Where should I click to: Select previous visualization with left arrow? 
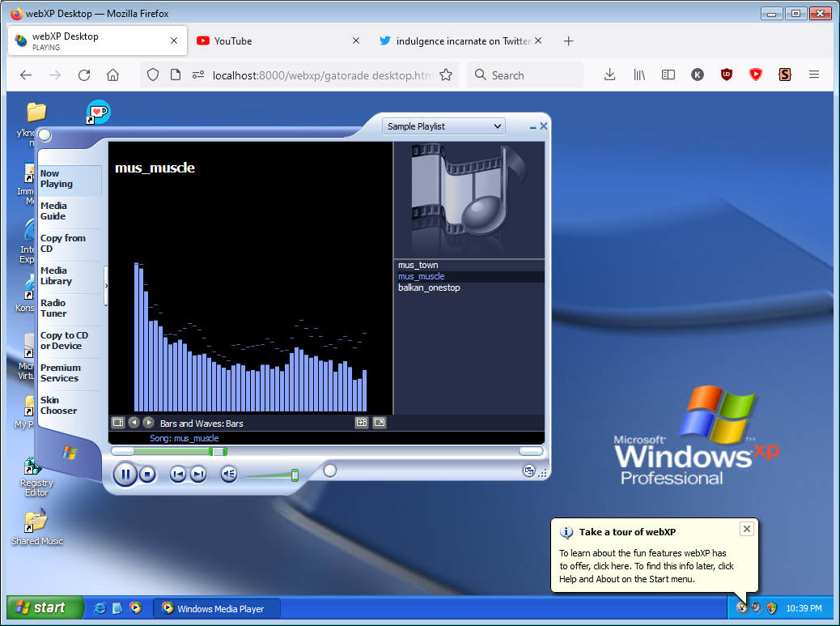[x=134, y=422]
